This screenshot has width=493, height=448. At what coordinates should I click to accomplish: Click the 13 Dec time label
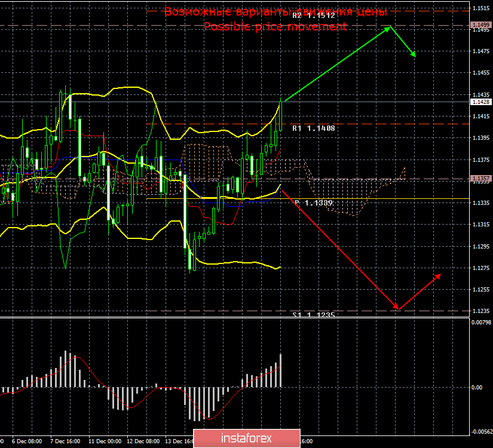pos(179,441)
